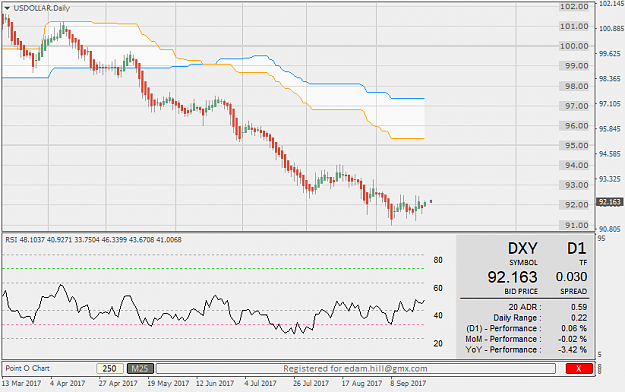Click the 102.00 price level label

click(574, 6)
